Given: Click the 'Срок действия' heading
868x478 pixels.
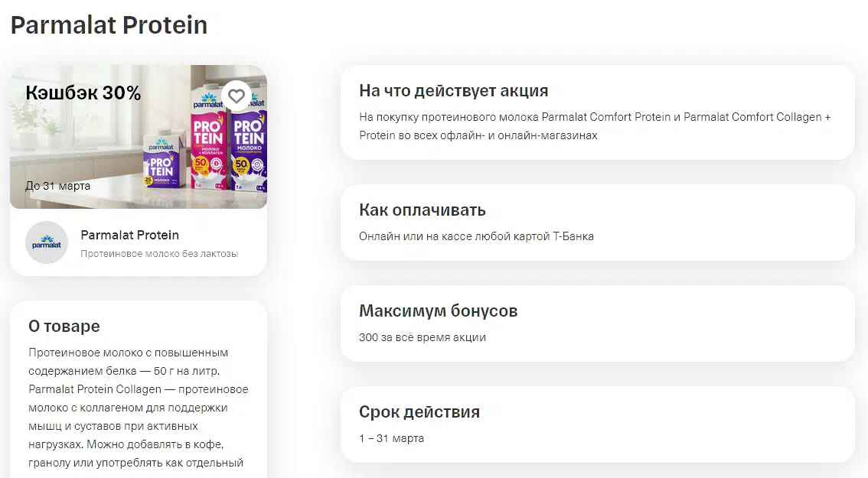Looking at the screenshot, I should point(419,412).
